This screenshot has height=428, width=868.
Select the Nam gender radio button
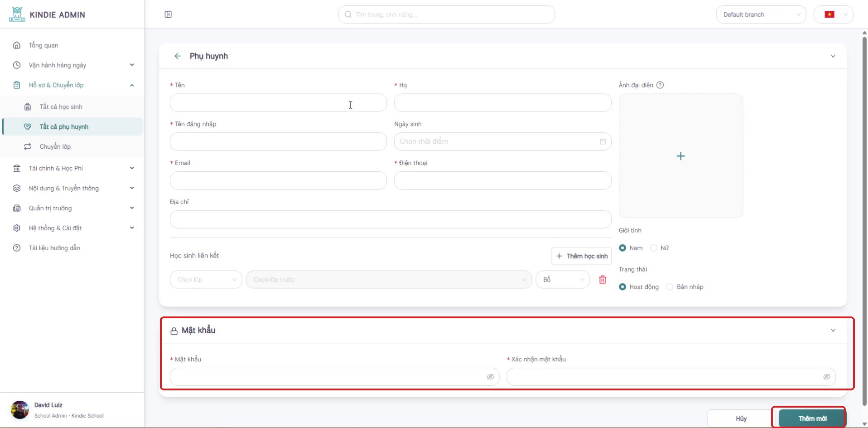coord(622,248)
